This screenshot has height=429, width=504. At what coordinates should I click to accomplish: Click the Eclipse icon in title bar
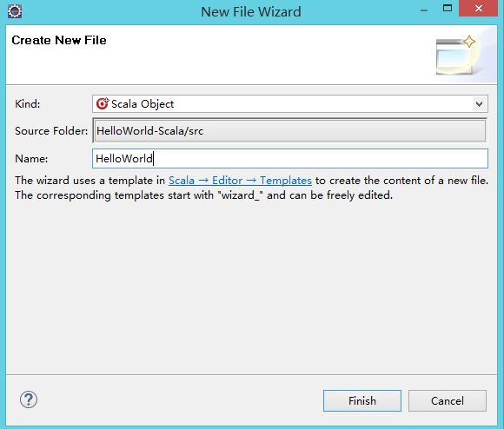click(x=15, y=11)
